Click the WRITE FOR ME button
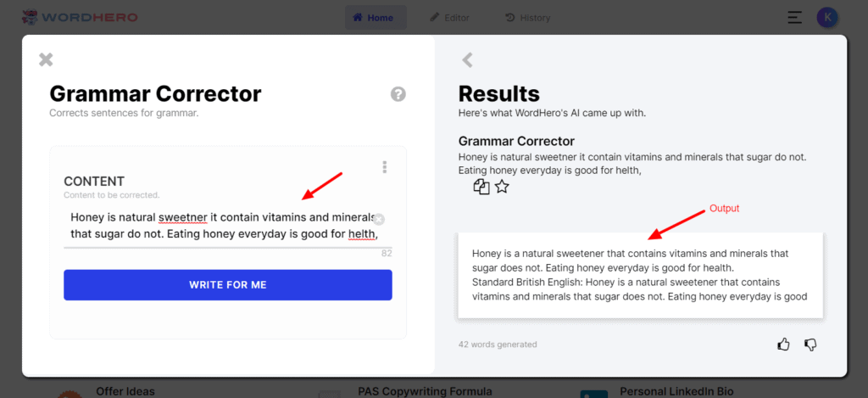868x398 pixels. (x=228, y=285)
